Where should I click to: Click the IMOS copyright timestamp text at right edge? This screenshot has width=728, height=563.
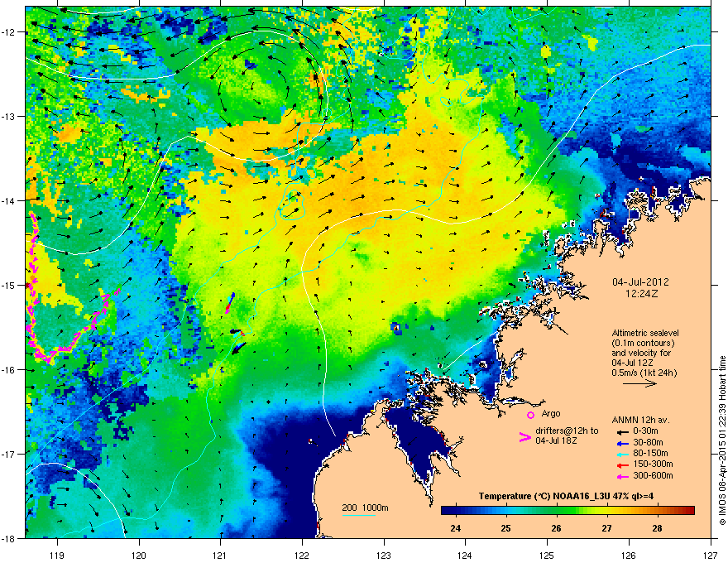[x=722, y=440]
